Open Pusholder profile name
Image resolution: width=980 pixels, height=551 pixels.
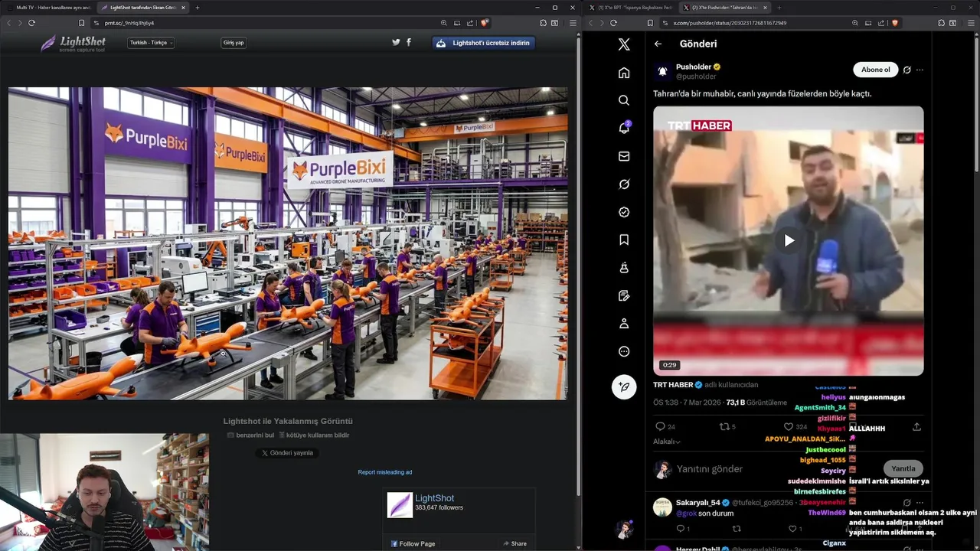(694, 67)
